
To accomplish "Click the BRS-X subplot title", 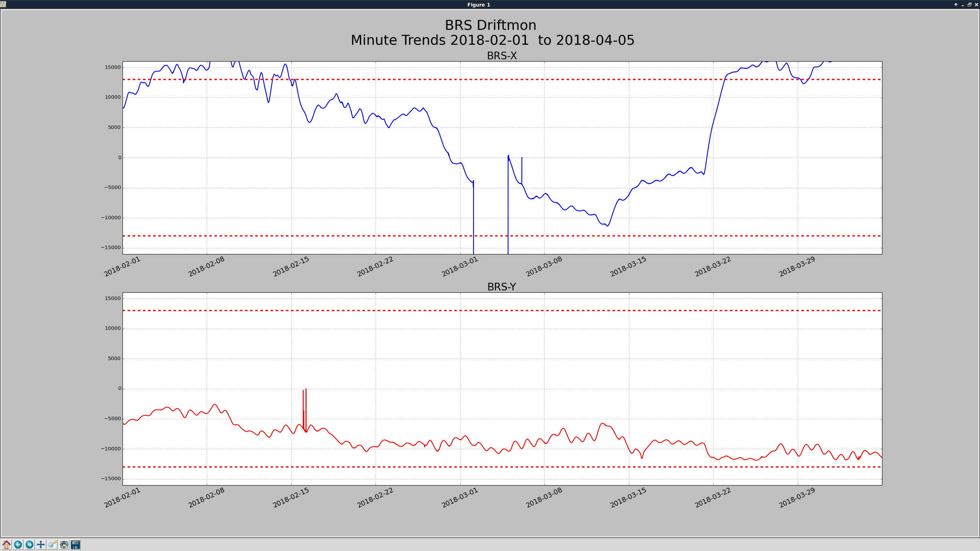I will click(x=501, y=56).
